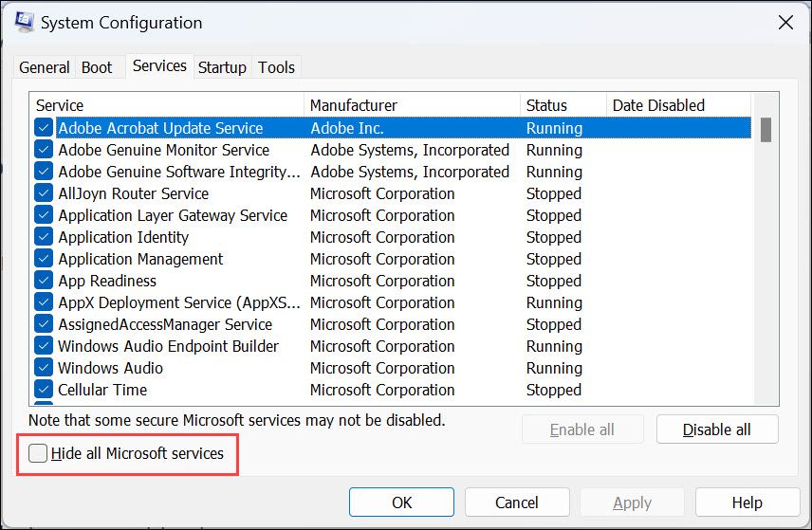This screenshot has width=812, height=530.
Task: Uncheck Adobe Genuine Software Integrity checkbox
Action: point(44,171)
